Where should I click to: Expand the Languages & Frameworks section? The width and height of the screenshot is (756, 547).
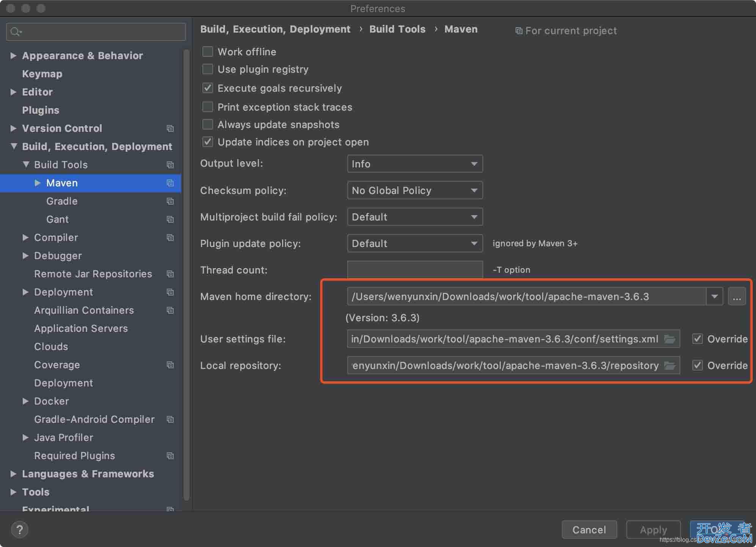(13, 474)
